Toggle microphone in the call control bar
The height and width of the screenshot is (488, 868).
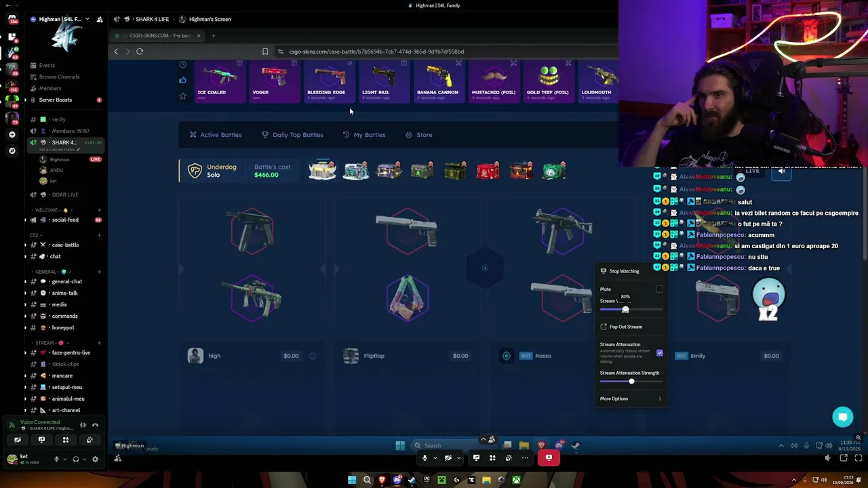point(425,458)
